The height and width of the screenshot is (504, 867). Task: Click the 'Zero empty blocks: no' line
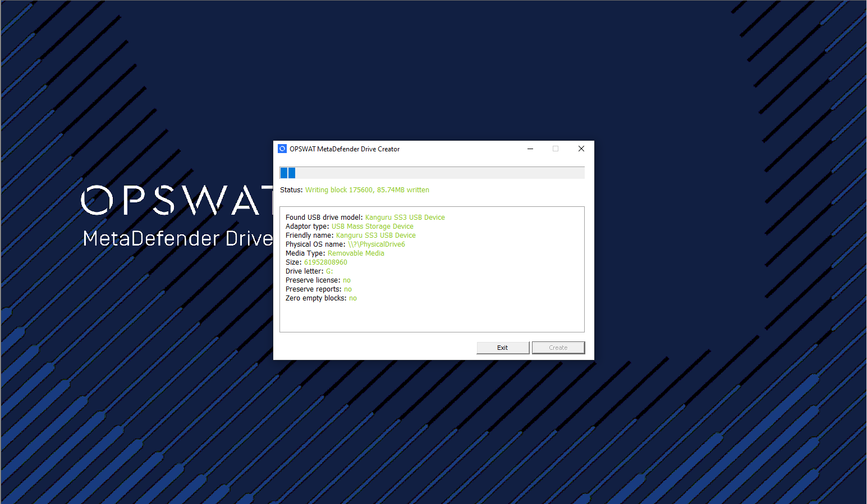coord(321,298)
